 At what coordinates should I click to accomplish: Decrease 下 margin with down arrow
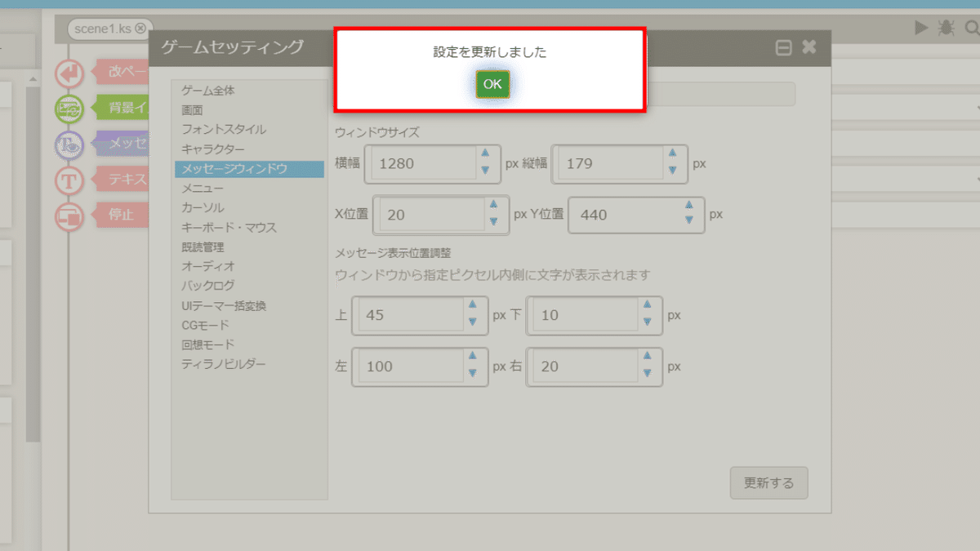647,322
